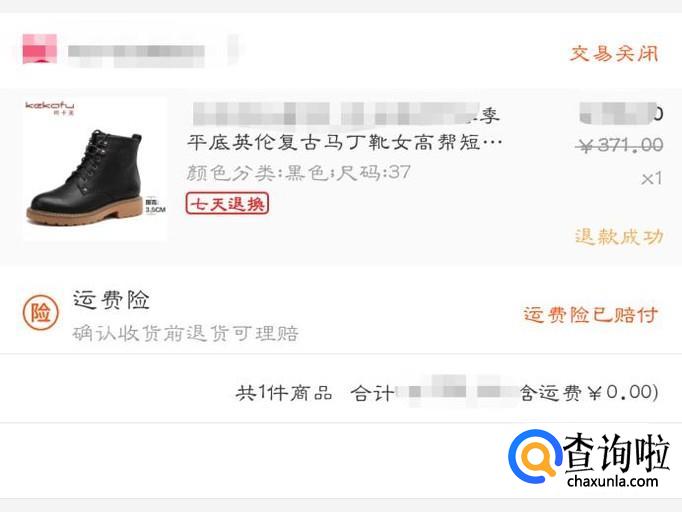Click the 退款成功 refund status
This screenshot has height=512, width=682.
(619, 237)
